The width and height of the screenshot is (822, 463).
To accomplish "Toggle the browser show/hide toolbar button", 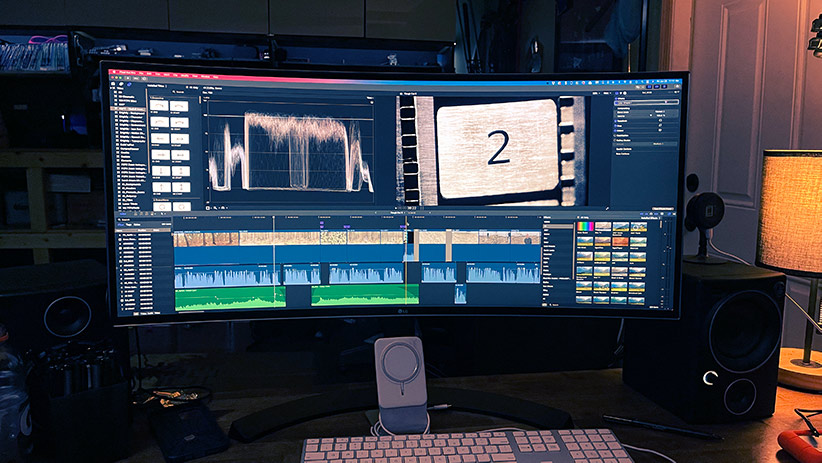I will tap(650, 87).
